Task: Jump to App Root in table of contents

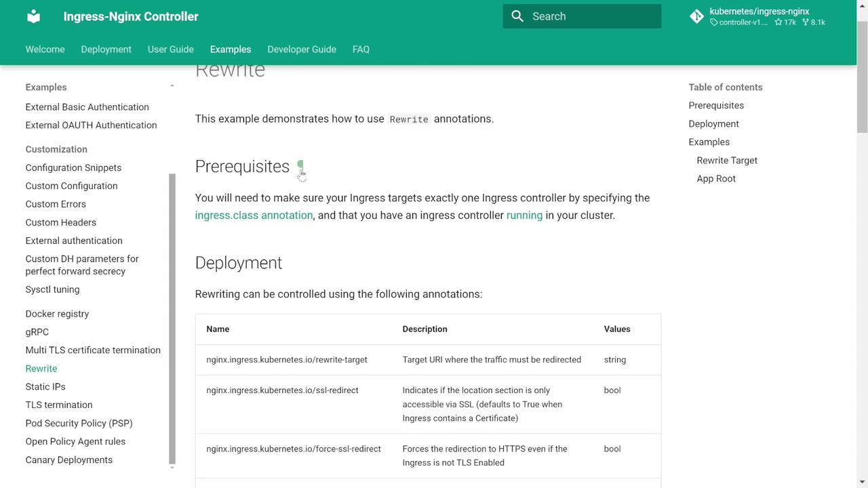Action: coord(716,179)
